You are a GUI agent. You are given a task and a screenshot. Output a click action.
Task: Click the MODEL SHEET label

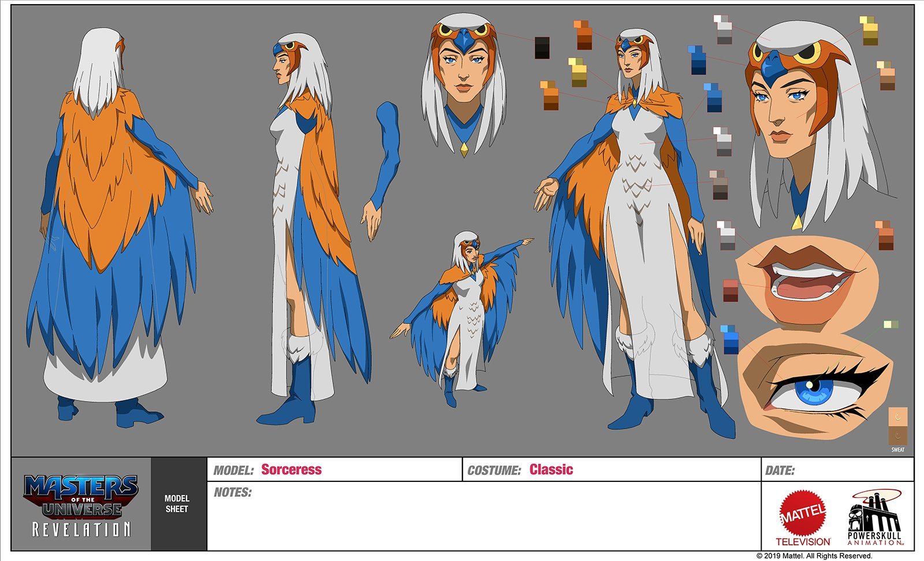[177, 504]
